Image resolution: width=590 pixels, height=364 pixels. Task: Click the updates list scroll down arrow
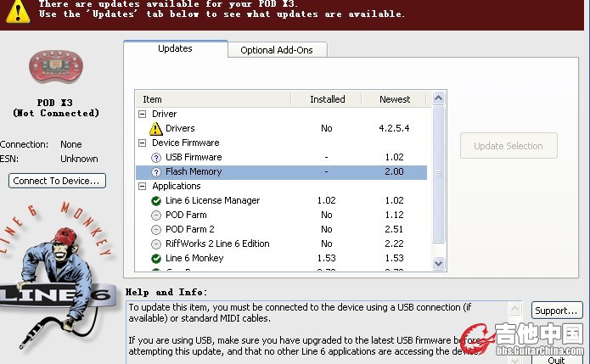(x=438, y=263)
